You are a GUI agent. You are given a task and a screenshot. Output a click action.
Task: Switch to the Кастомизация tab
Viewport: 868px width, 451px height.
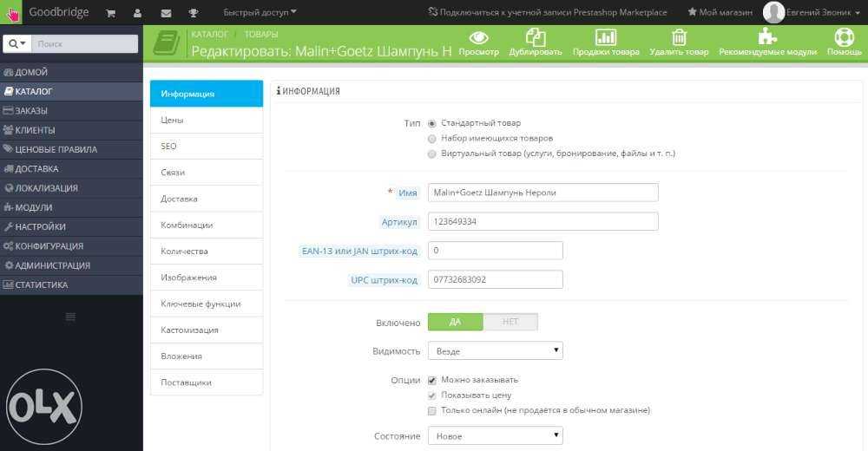coord(207,330)
